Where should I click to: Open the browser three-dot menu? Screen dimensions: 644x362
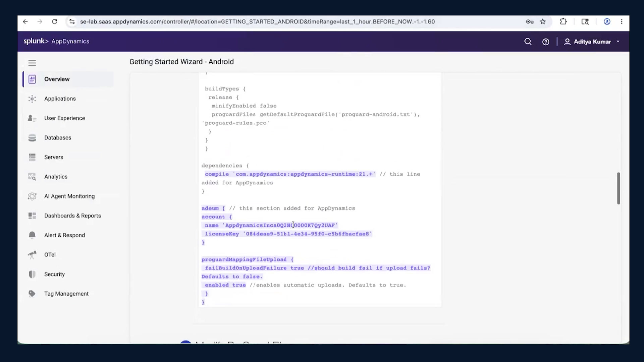pos(622,22)
